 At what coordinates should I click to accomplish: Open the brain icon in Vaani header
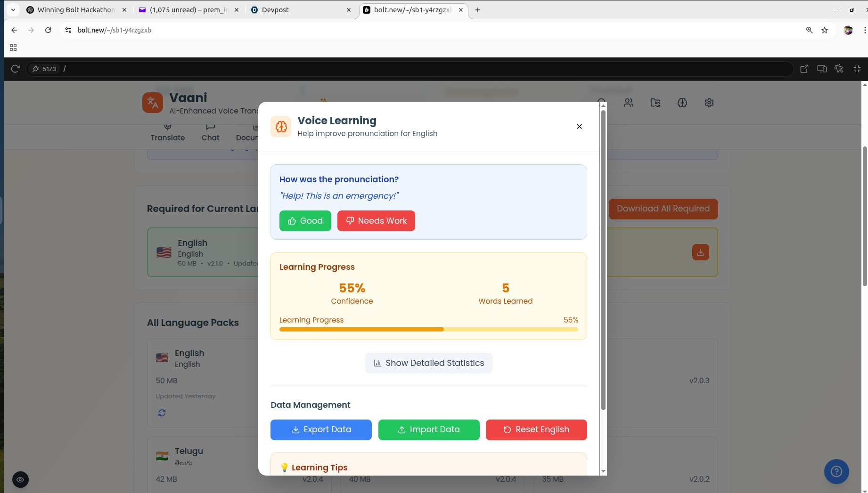(x=682, y=103)
